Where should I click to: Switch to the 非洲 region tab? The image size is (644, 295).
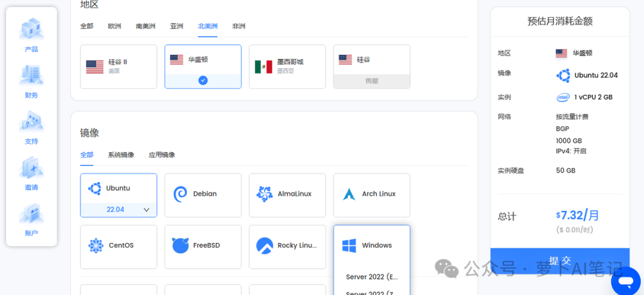239,26
